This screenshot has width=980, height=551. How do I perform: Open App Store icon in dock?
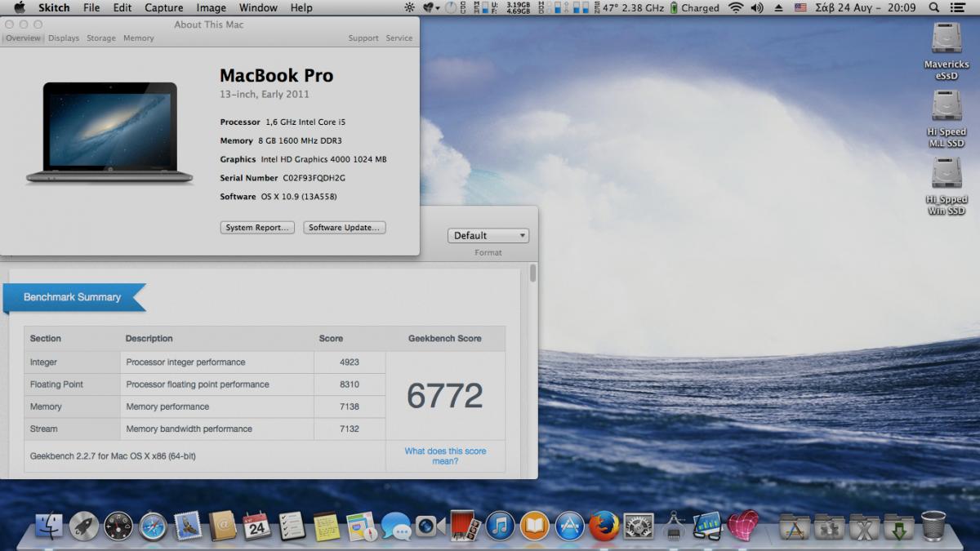[569, 527]
